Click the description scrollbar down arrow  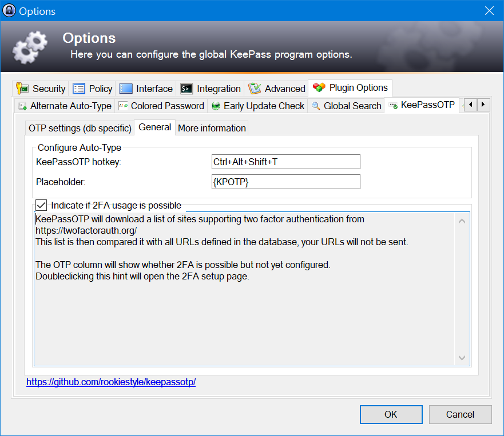[462, 358]
